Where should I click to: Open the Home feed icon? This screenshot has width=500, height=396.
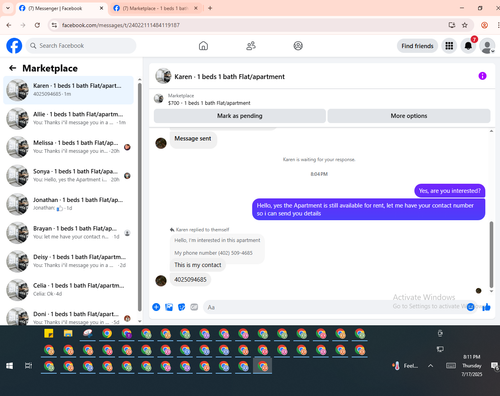(x=203, y=46)
